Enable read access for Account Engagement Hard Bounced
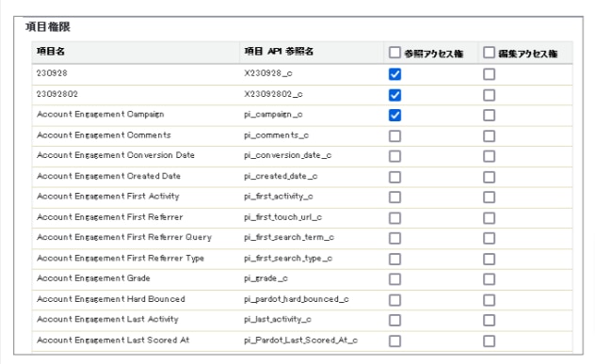 pos(394,300)
